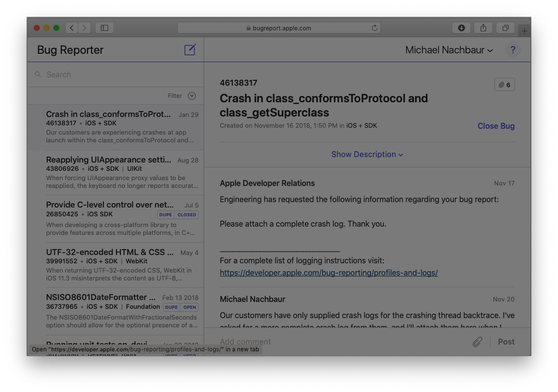Screen dimensions: 558x392
Task: Click the paperclip attach file icon
Action: point(477,342)
